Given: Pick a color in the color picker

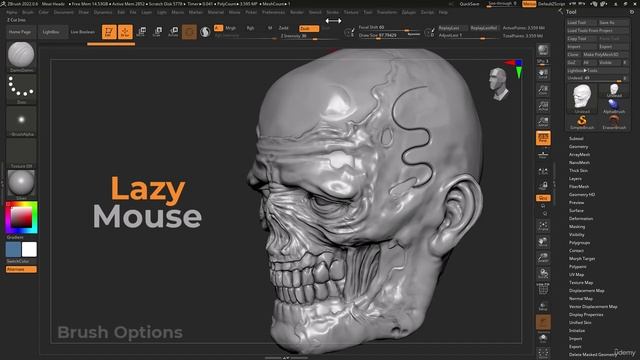Looking at the screenshot, I should (x=21, y=217).
